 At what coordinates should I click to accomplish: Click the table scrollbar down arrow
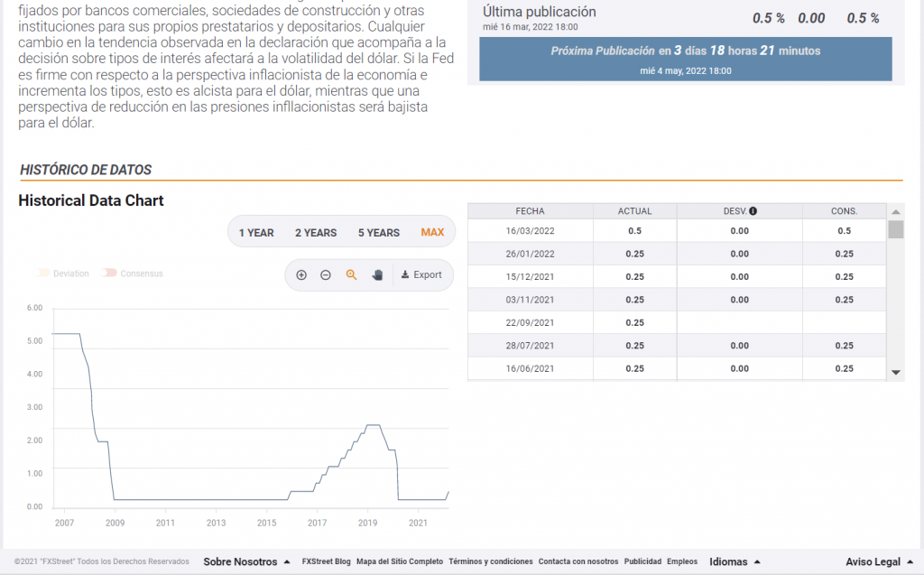pos(895,372)
